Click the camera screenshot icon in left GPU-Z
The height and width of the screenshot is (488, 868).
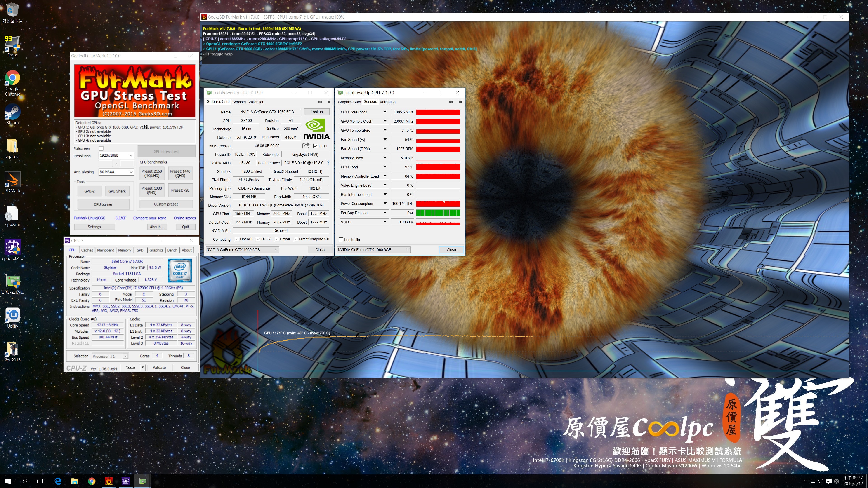[320, 102]
